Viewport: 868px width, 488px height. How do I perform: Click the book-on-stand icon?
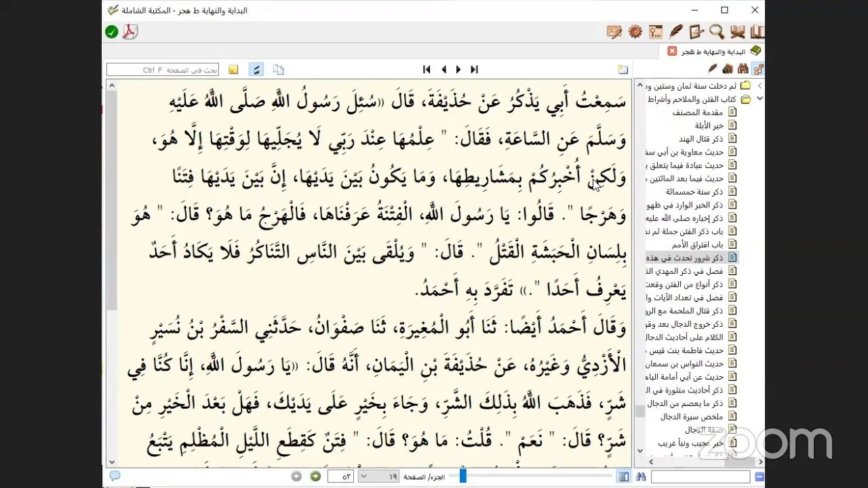[x=737, y=31]
